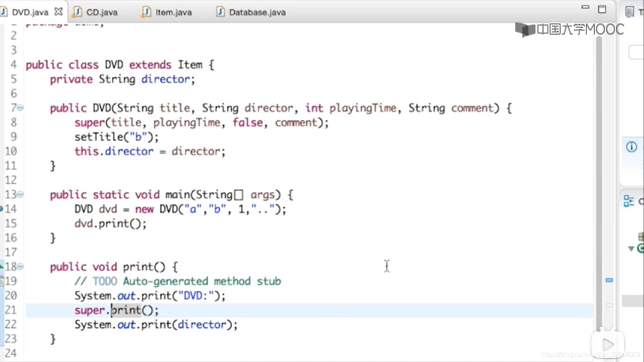Image resolution: width=644 pixels, height=362 pixels.
Task: Click the TODO comment on line 19
Action: click(178, 281)
